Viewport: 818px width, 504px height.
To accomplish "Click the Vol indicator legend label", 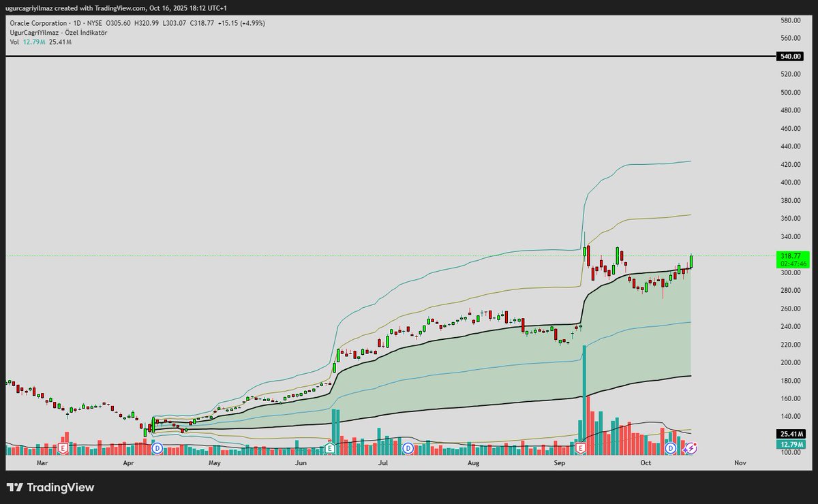I will 14,42.
